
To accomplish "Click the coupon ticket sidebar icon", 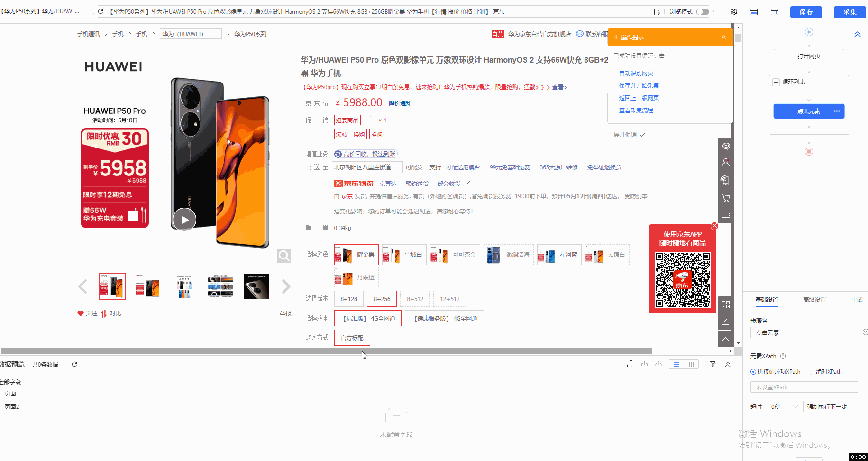I will pyautogui.click(x=725, y=214).
